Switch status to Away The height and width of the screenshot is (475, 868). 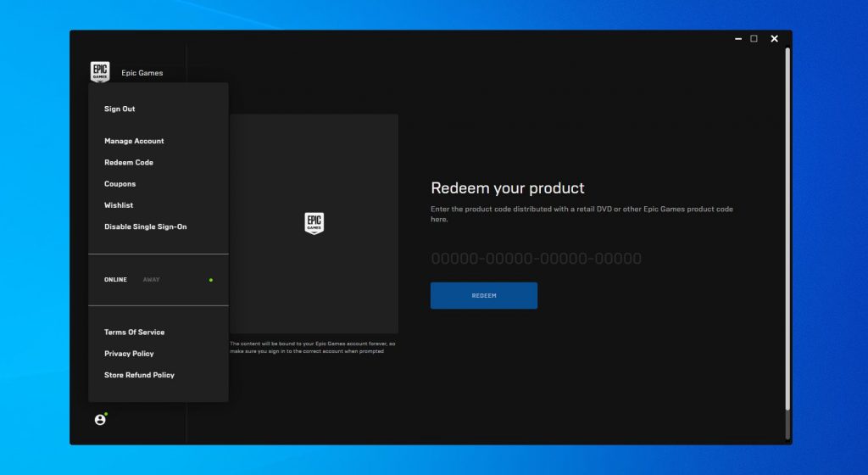coord(151,280)
